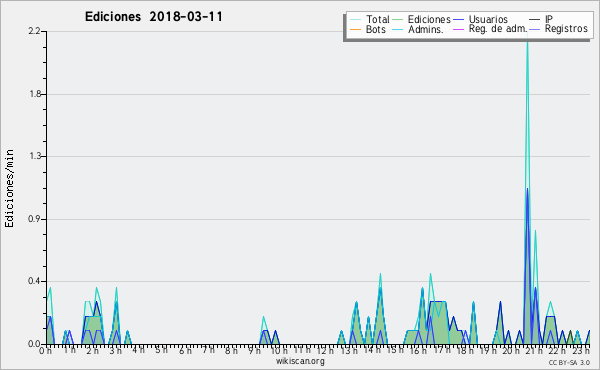Click the y-axis value 2.2
This screenshot has width=600, height=370.
click(x=35, y=31)
